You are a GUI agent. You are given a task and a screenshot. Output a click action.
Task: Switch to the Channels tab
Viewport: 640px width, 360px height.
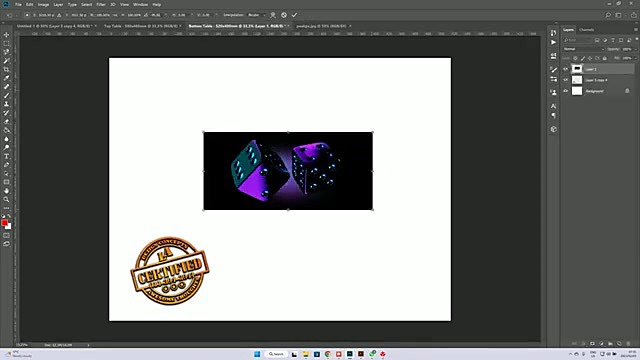[x=587, y=30]
